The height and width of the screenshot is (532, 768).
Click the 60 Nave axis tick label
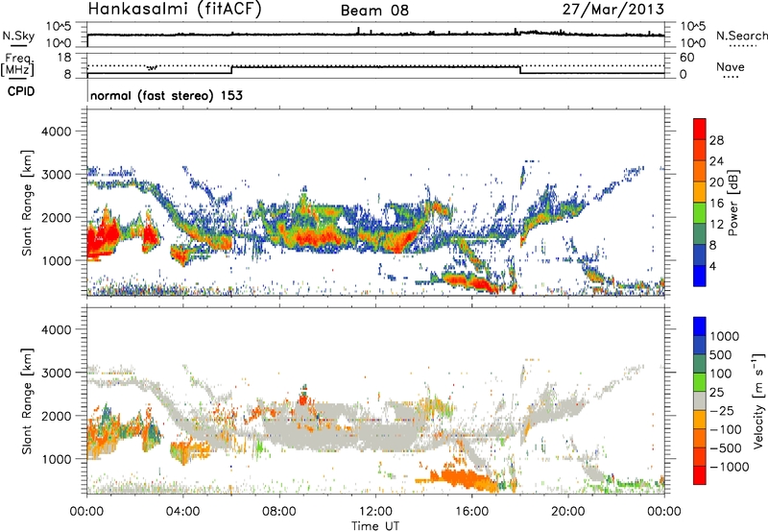click(686, 58)
